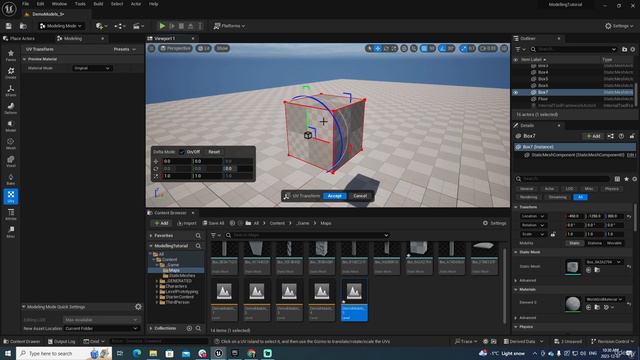Open the Presets dropdown in UV Transform
This screenshot has width=640, height=360.
124,49
